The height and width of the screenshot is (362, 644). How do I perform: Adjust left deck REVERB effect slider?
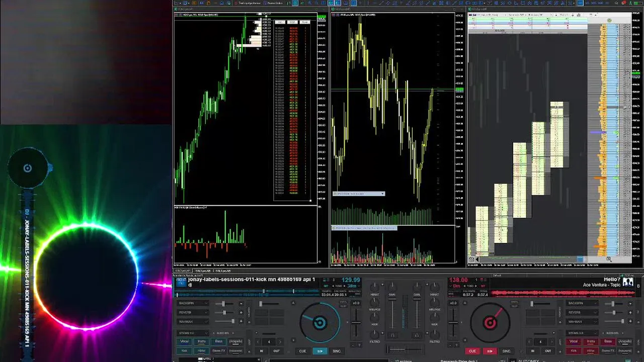(224, 312)
